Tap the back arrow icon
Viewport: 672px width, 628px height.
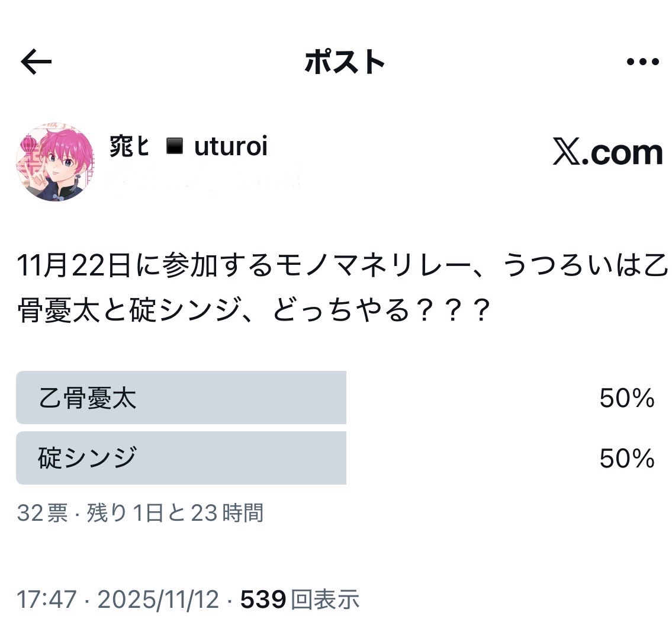(x=36, y=62)
